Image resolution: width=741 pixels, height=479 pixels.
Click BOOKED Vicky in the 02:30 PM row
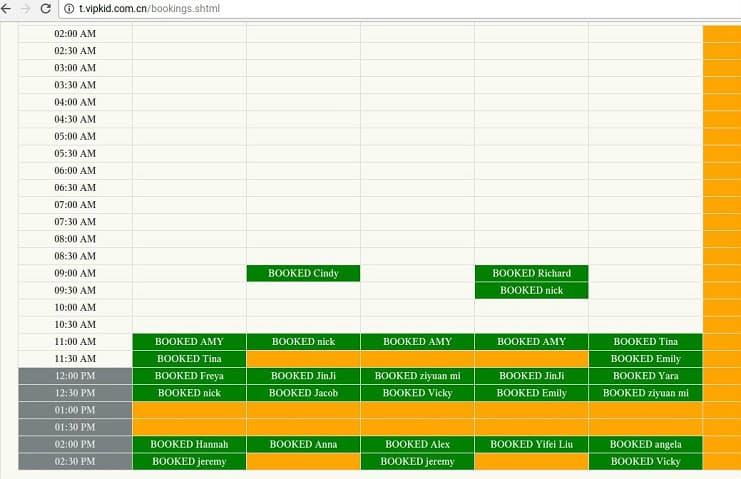[x=646, y=462]
